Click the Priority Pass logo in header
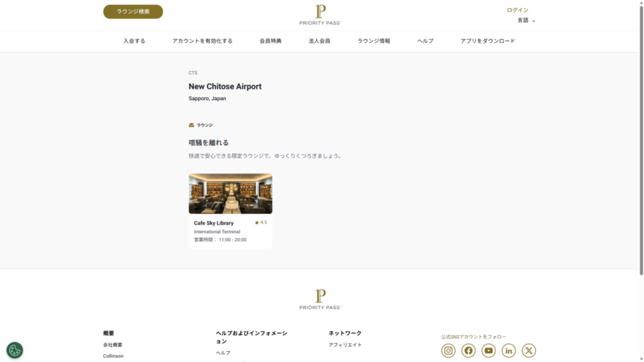 click(320, 15)
